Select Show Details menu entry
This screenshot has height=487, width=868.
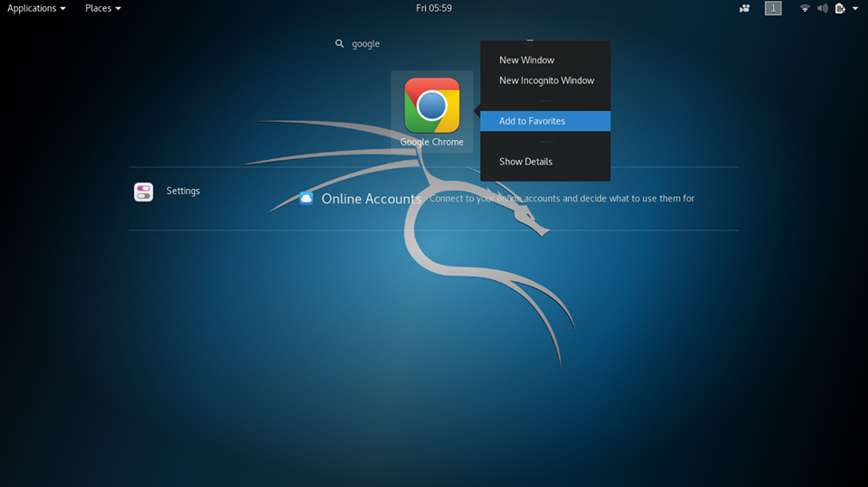pyautogui.click(x=545, y=162)
